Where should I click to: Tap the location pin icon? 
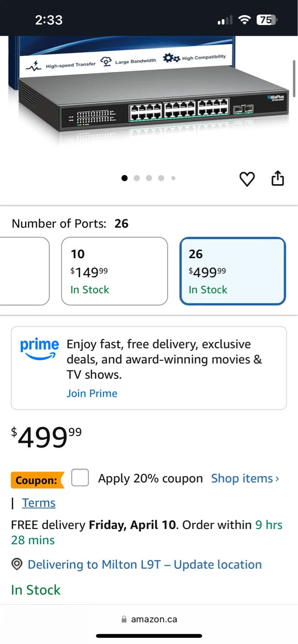(x=17, y=564)
